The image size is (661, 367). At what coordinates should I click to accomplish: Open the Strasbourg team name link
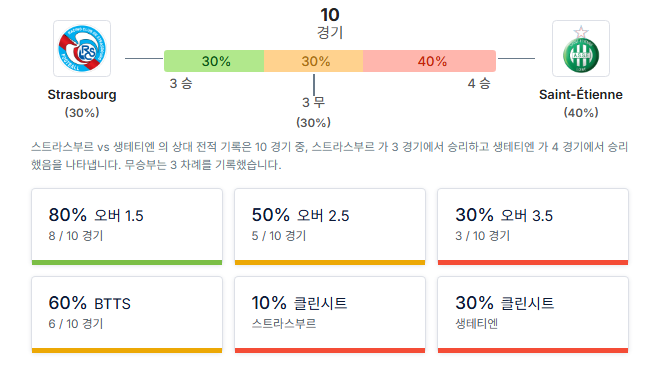pyautogui.click(x=82, y=94)
